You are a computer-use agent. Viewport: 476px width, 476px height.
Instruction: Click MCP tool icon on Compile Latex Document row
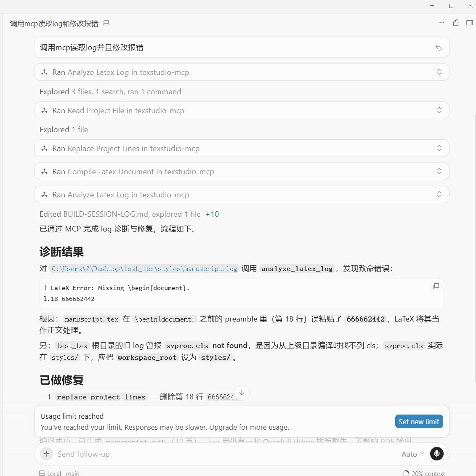45,172
